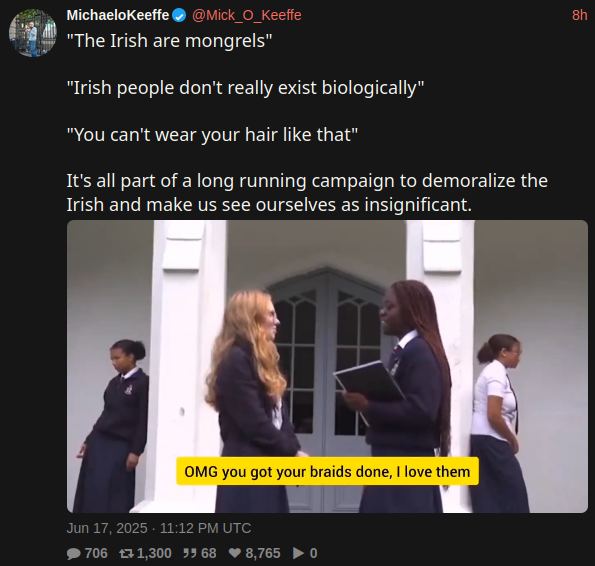Image resolution: width=595 pixels, height=566 pixels.
Task: Open the Jun 17, 2025 date link
Action: (x=159, y=528)
